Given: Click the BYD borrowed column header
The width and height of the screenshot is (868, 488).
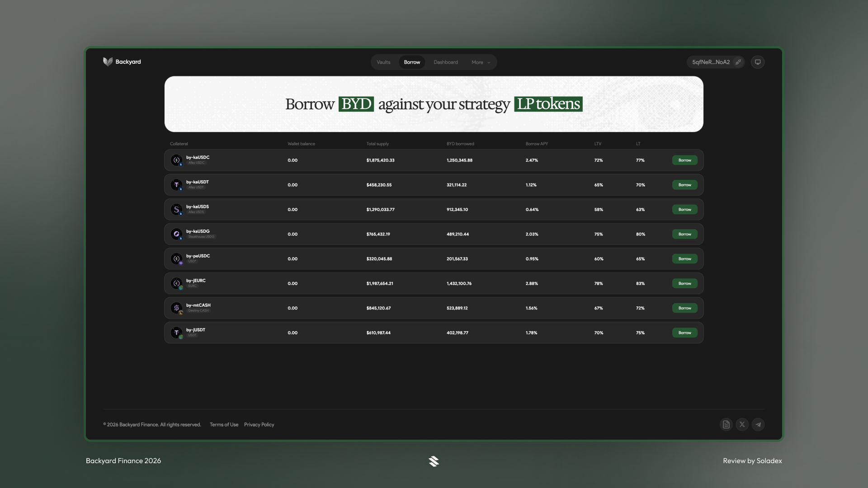Looking at the screenshot, I should (460, 144).
